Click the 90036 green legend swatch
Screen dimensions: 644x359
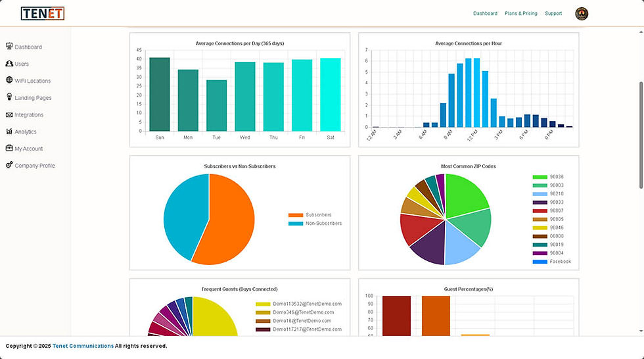coord(540,177)
